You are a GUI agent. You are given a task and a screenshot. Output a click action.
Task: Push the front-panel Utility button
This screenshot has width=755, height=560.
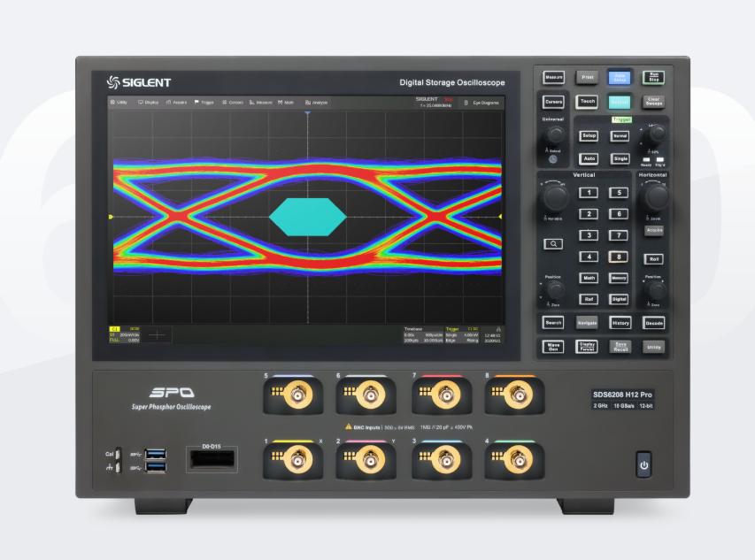pyautogui.click(x=654, y=347)
